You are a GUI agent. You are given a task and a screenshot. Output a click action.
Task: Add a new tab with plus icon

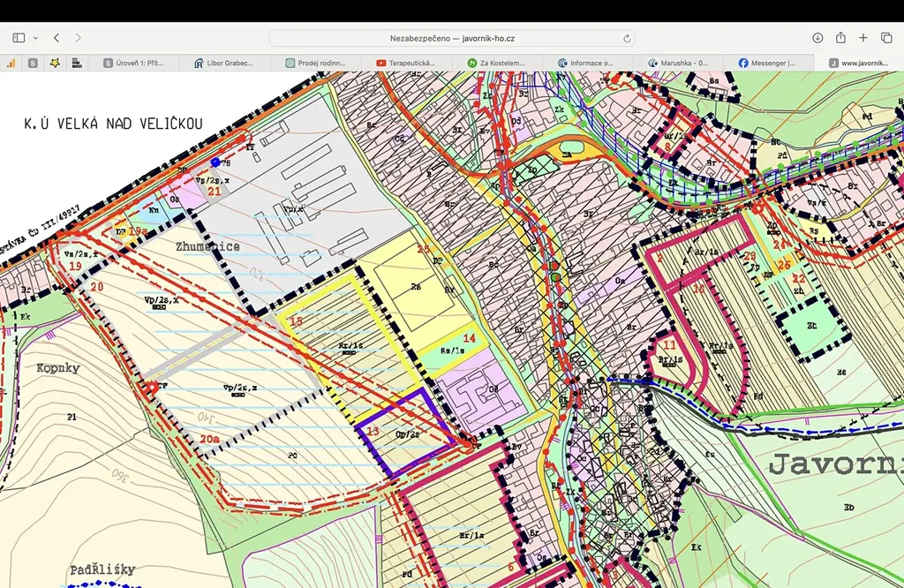tap(863, 38)
